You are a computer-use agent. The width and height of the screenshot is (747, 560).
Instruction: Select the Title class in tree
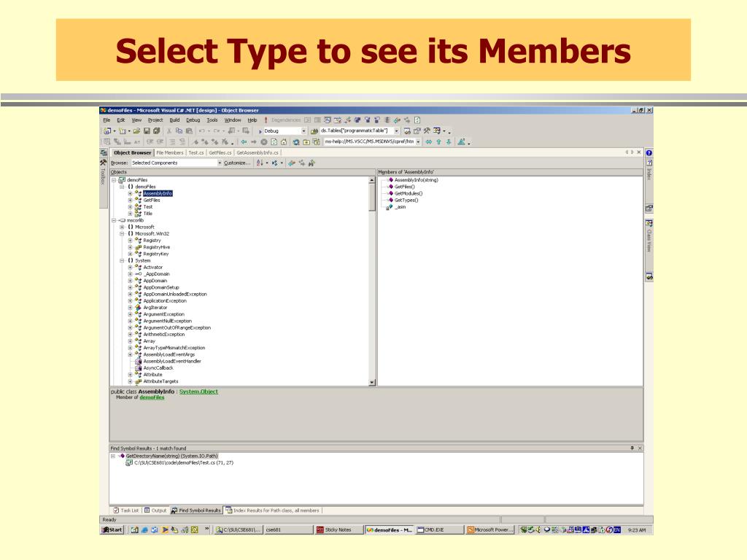coord(148,214)
